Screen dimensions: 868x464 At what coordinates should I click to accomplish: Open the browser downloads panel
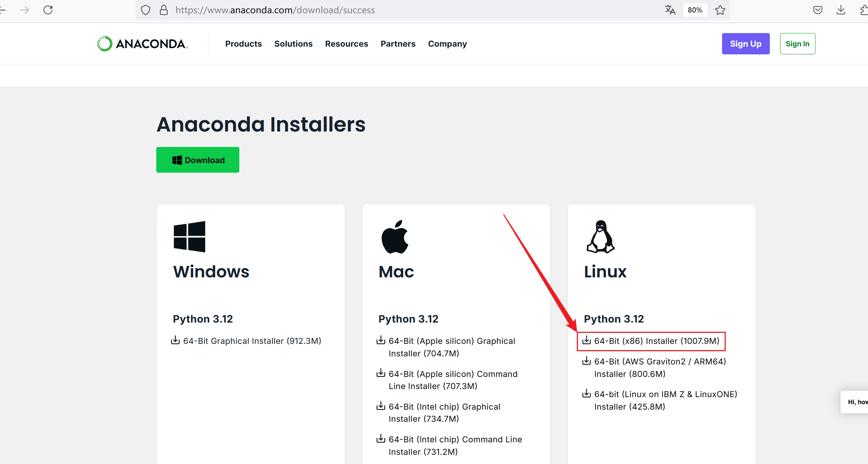click(841, 10)
